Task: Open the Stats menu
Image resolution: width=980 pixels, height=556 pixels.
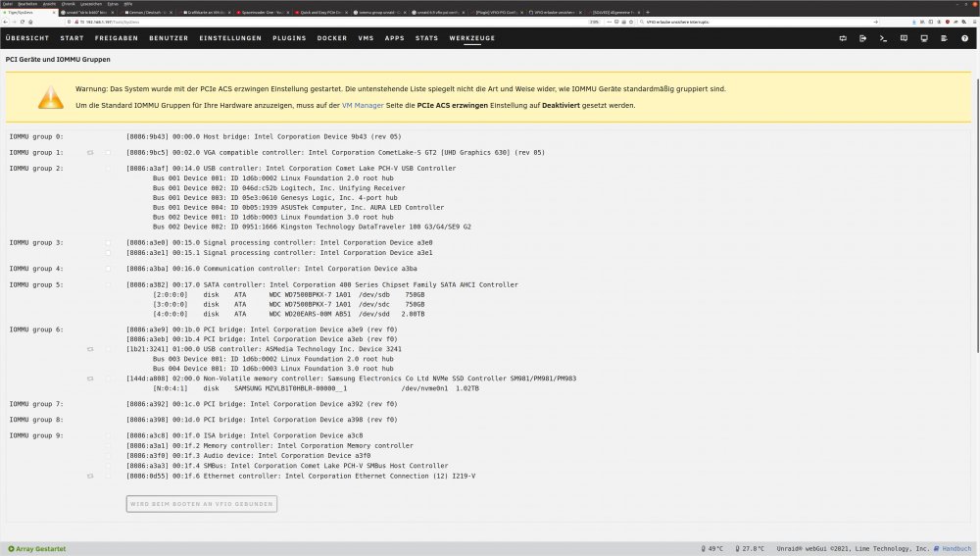Action: pyautogui.click(x=426, y=38)
